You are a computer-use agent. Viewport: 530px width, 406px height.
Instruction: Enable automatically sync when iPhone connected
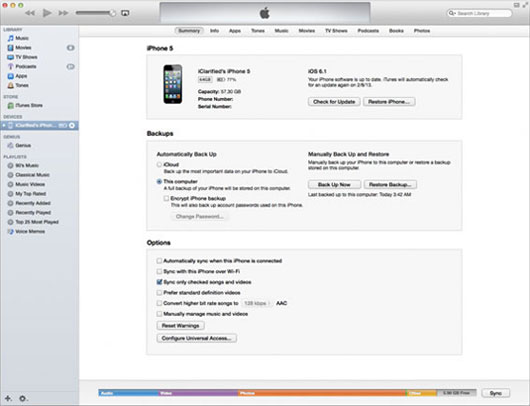(x=159, y=261)
